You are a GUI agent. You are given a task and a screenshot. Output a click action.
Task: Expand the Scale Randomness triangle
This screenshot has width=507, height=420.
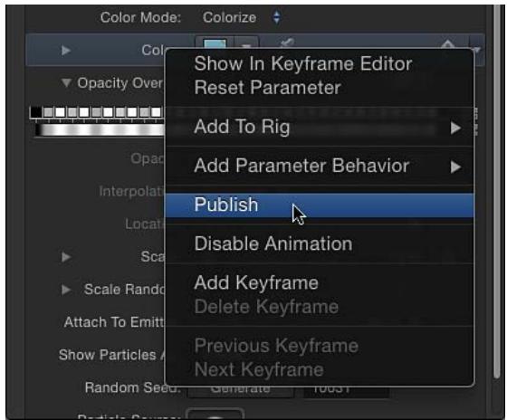point(66,290)
